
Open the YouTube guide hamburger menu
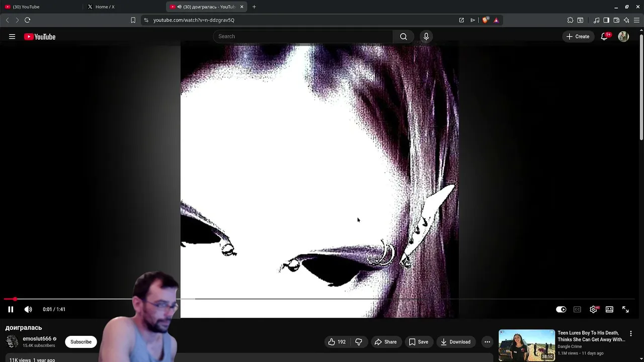12,37
